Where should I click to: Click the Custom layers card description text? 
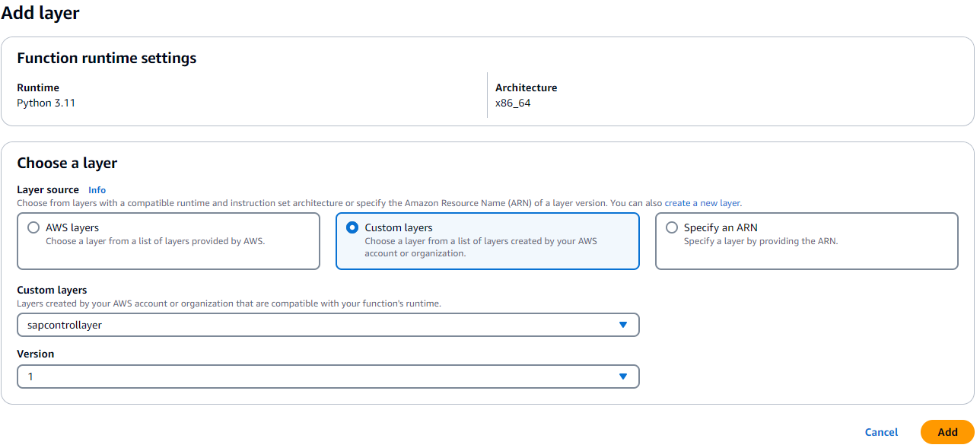(481, 247)
